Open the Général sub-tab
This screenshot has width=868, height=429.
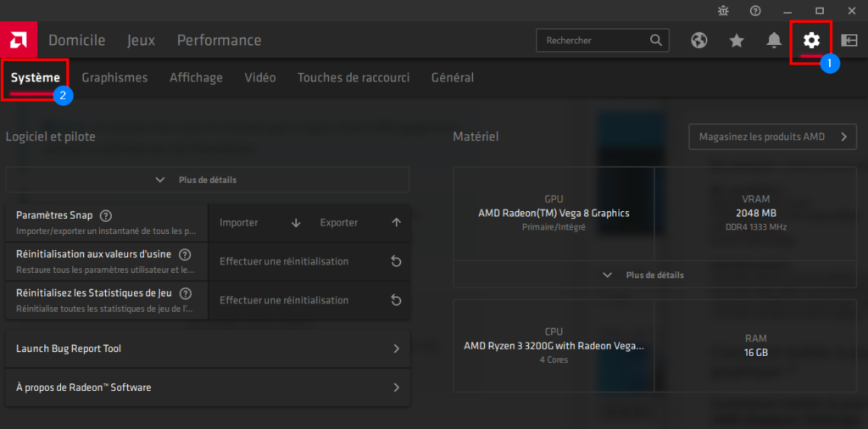pos(453,77)
